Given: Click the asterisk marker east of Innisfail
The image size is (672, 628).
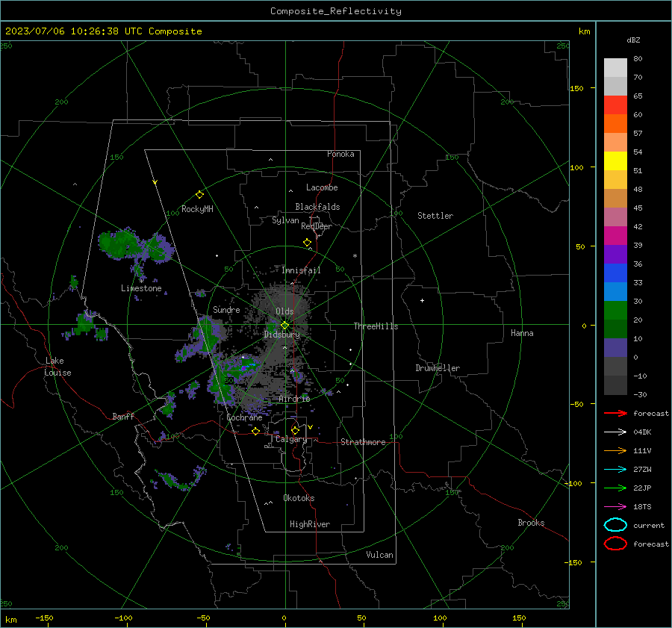Looking at the screenshot, I should pos(355,256).
